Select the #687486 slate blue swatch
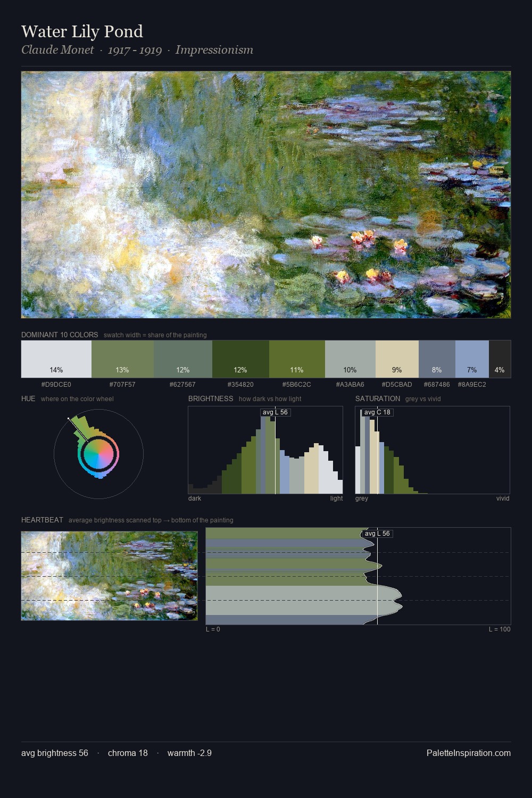This screenshot has width=532, height=798. [x=437, y=359]
